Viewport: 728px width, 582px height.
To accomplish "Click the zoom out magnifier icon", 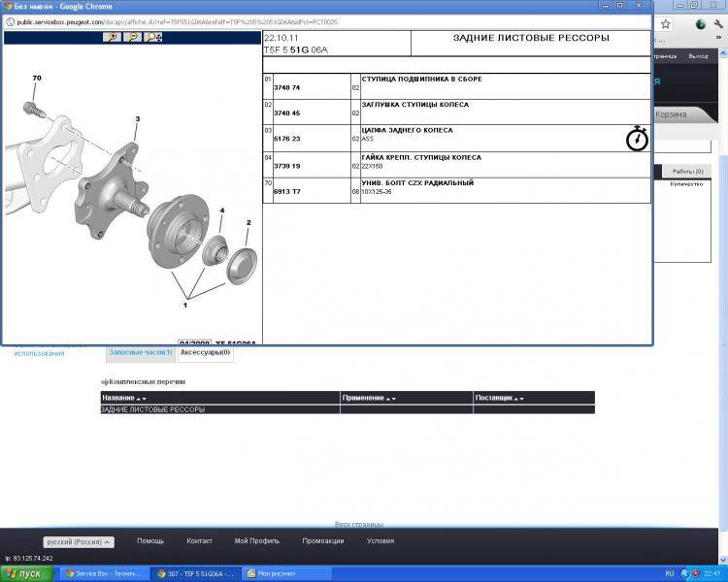I will coord(133,37).
